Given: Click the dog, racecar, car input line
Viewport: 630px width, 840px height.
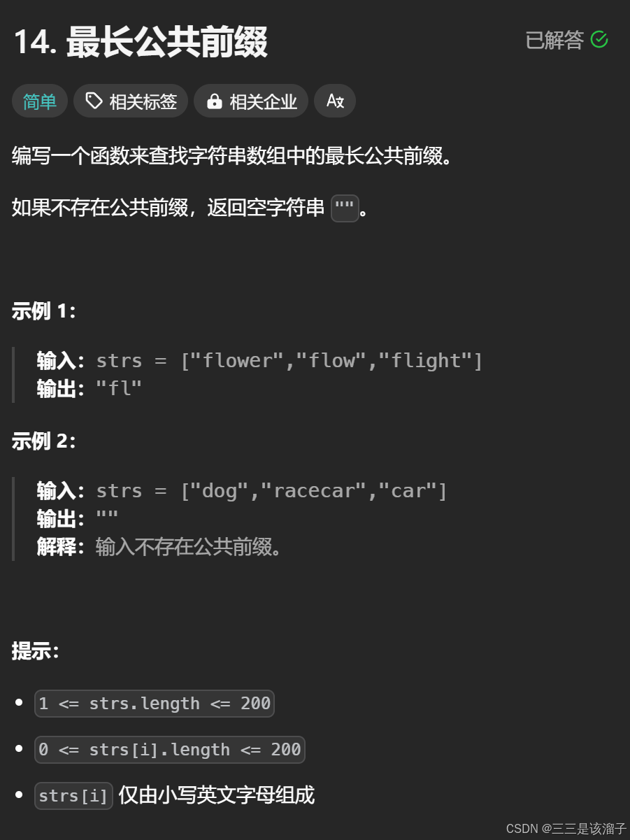Looking at the screenshot, I should (242, 491).
